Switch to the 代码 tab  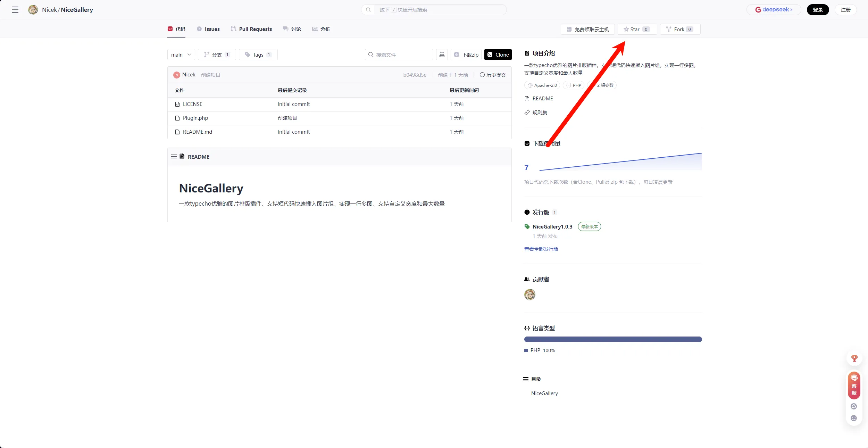point(176,29)
